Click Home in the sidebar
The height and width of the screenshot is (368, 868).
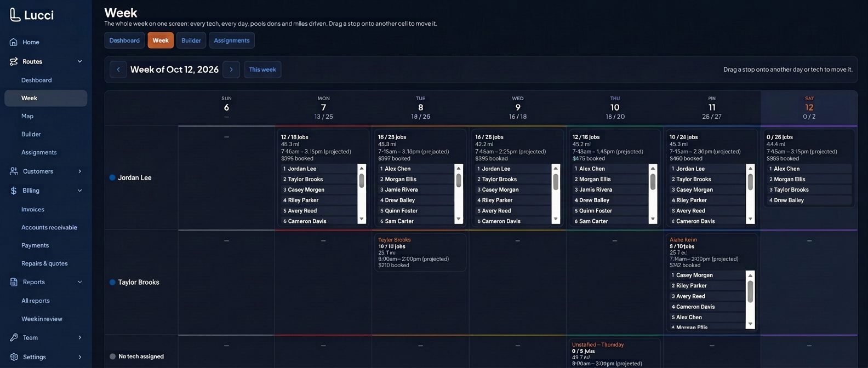(x=31, y=42)
